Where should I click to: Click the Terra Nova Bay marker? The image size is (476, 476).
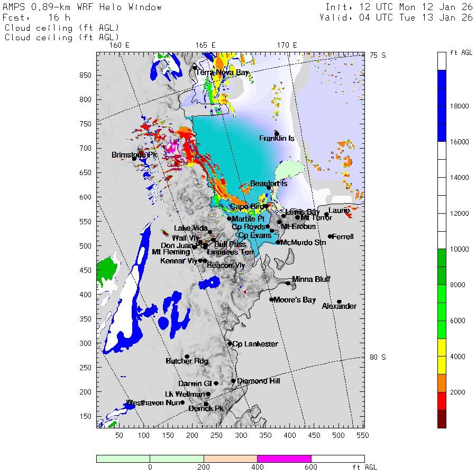195,68
